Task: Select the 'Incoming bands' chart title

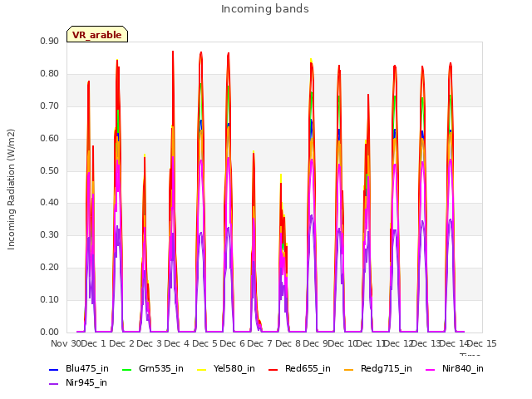Action: click(x=265, y=9)
